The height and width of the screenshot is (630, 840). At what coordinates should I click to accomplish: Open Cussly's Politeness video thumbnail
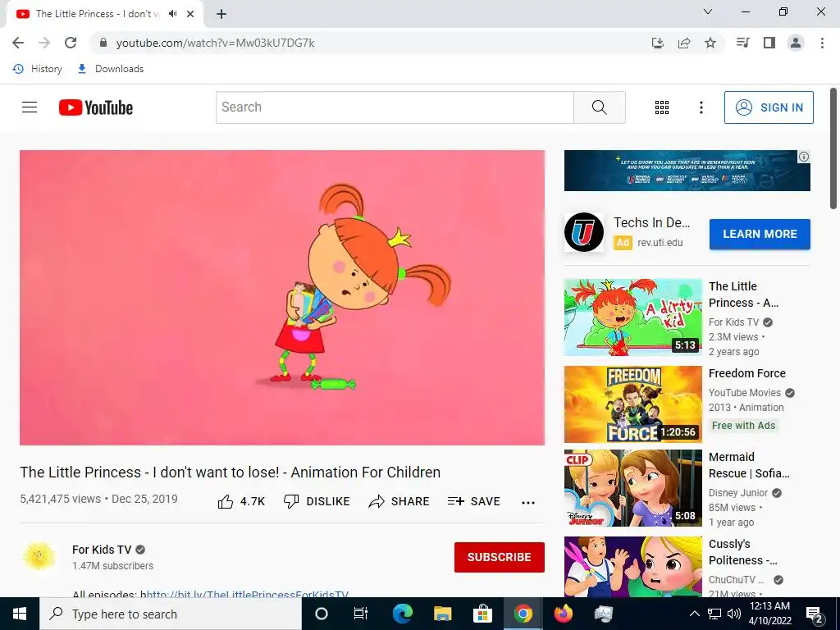pos(632,566)
